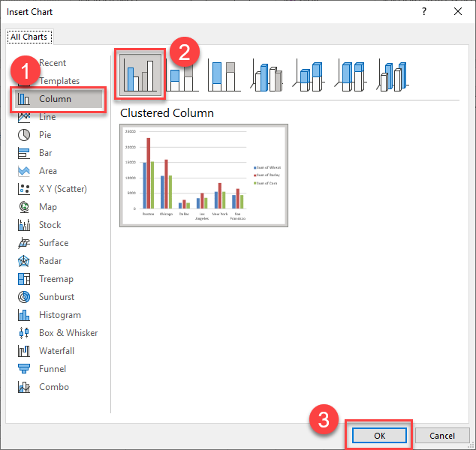Choose the 3-D Stacked Column subtype
Image resolution: width=476 pixels, height=450 pixels.
(309, 75)
